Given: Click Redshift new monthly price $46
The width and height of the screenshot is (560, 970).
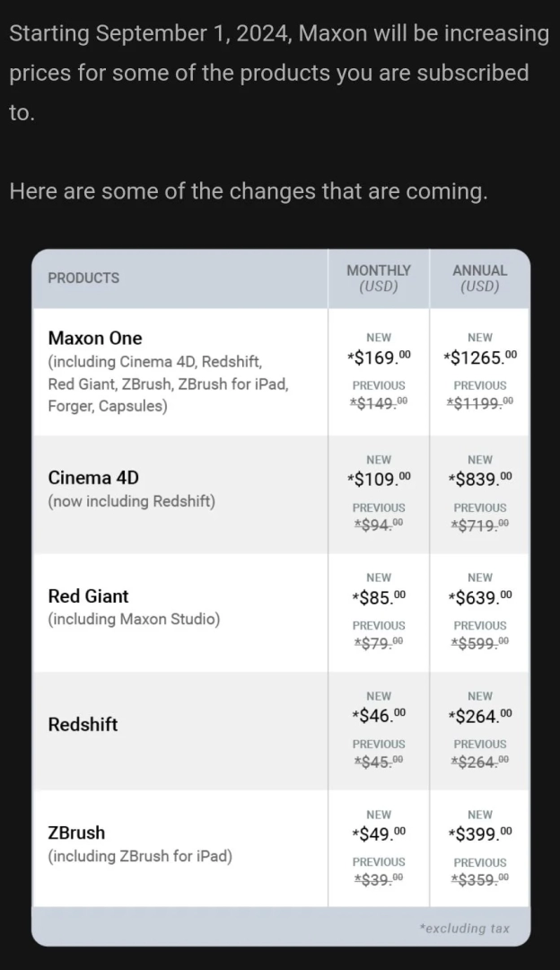Looking at the screenshot, I should [379, 716].
